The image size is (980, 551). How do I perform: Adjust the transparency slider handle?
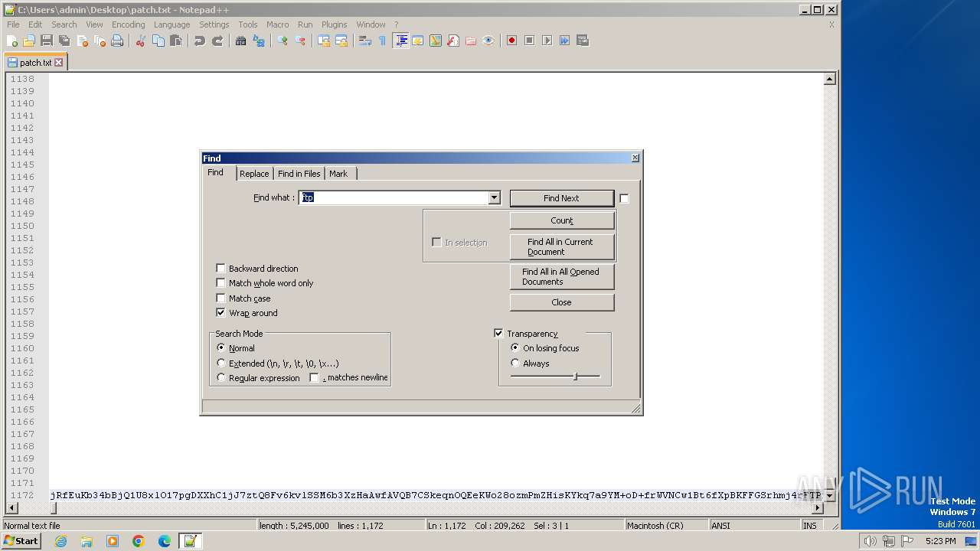tap(576, 376)
